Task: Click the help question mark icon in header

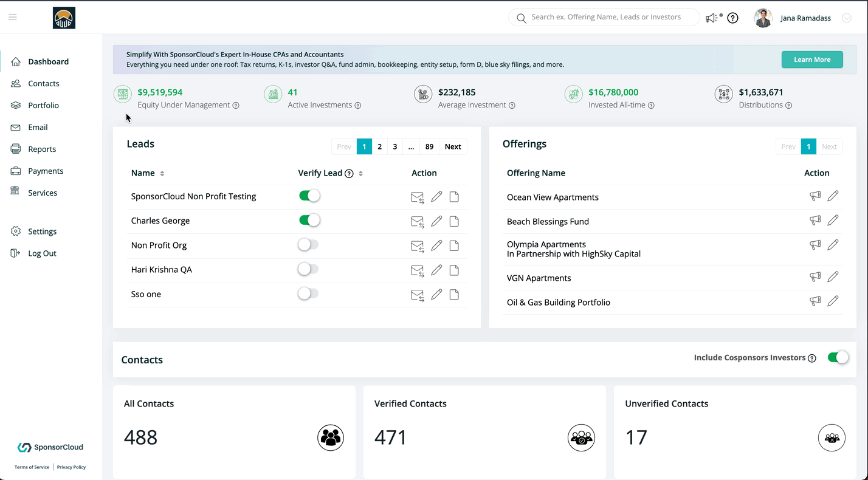Action: (732, 18)
